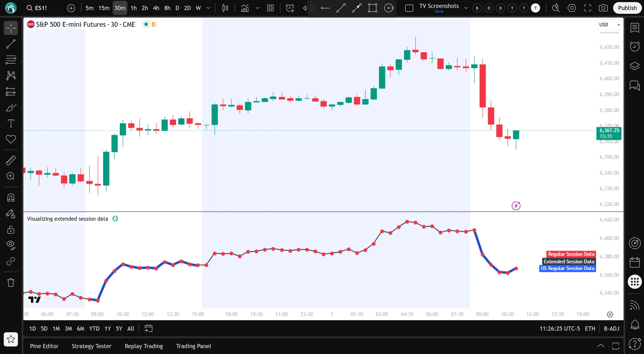Expand the TV Screenshots layout dropdown
644x354 pixels.
466,8
